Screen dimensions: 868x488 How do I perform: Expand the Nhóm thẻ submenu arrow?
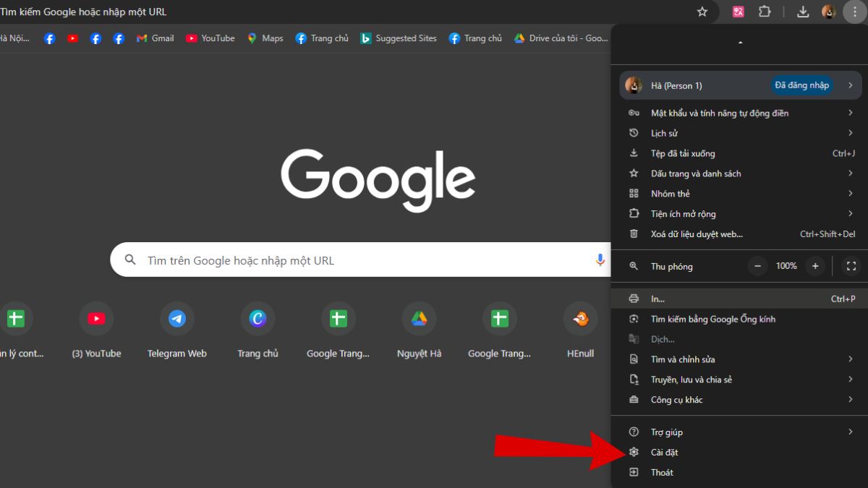click(x=851, y=194)
